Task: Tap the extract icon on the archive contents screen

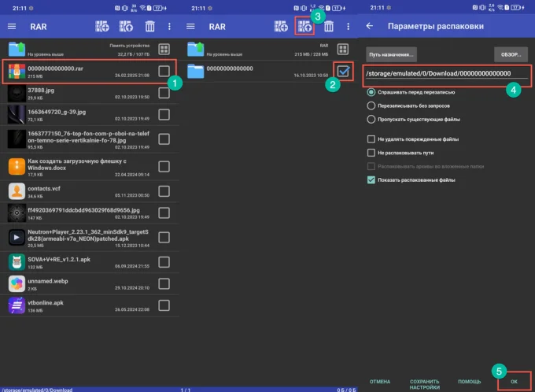Action: (x=304, y=26)
